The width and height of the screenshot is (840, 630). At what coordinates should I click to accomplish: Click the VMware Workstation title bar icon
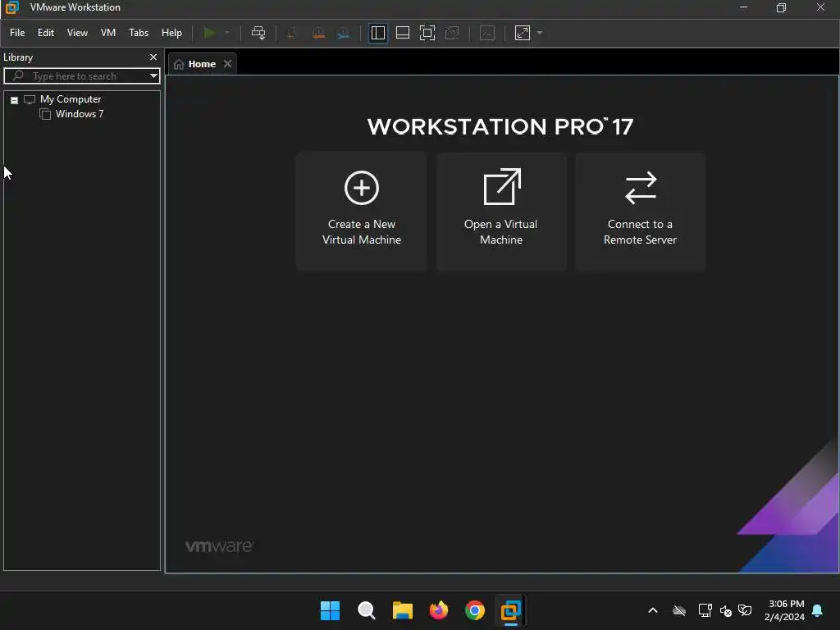tap(11, 7)
